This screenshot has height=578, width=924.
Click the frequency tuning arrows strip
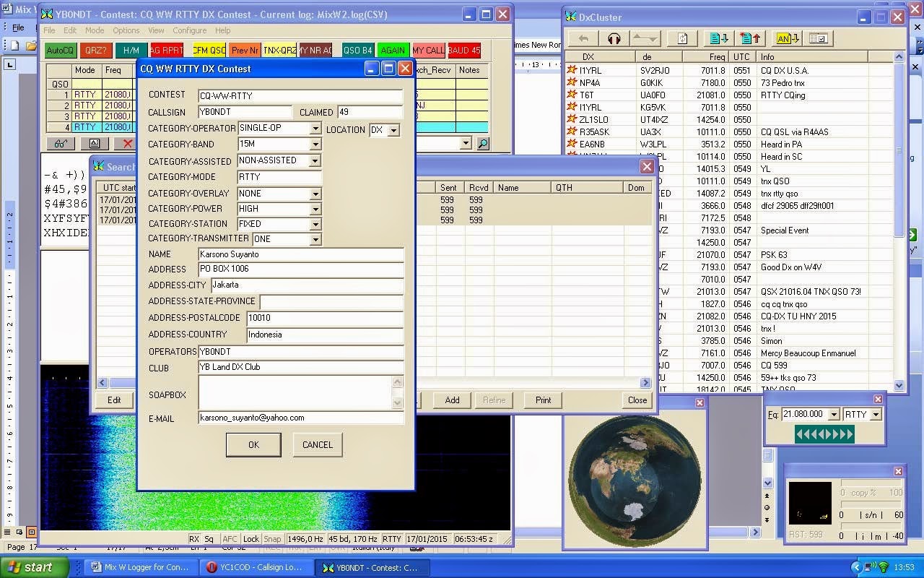point(824,434)
